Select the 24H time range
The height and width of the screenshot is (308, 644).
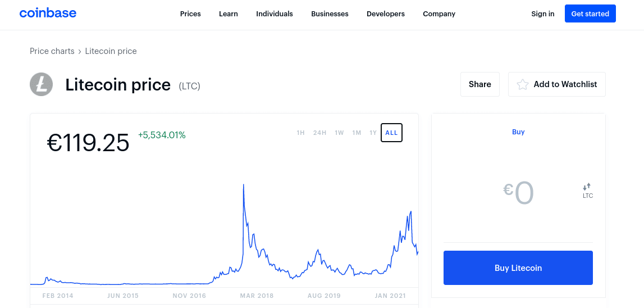pos(319,133)
